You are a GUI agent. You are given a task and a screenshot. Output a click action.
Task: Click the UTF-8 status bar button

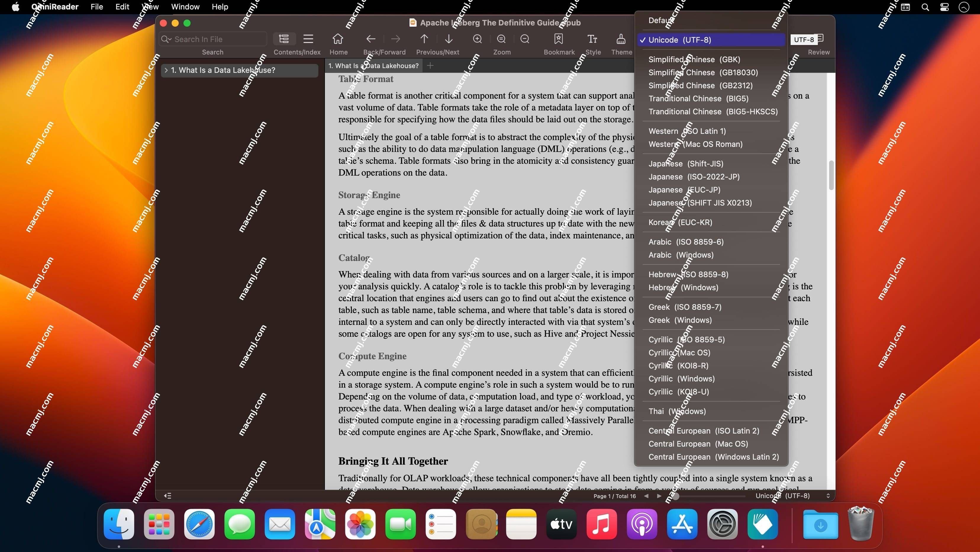click(x=792, y=496)
